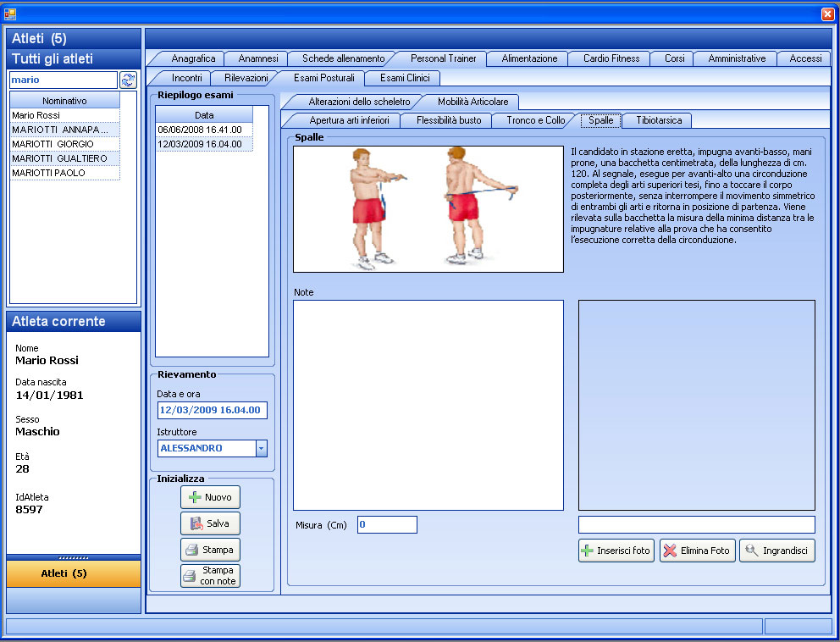The height and width of the screenshot is (642, 840).
Task: Remove the photo via Elimina Foto
Action: [x=697, y=551]
